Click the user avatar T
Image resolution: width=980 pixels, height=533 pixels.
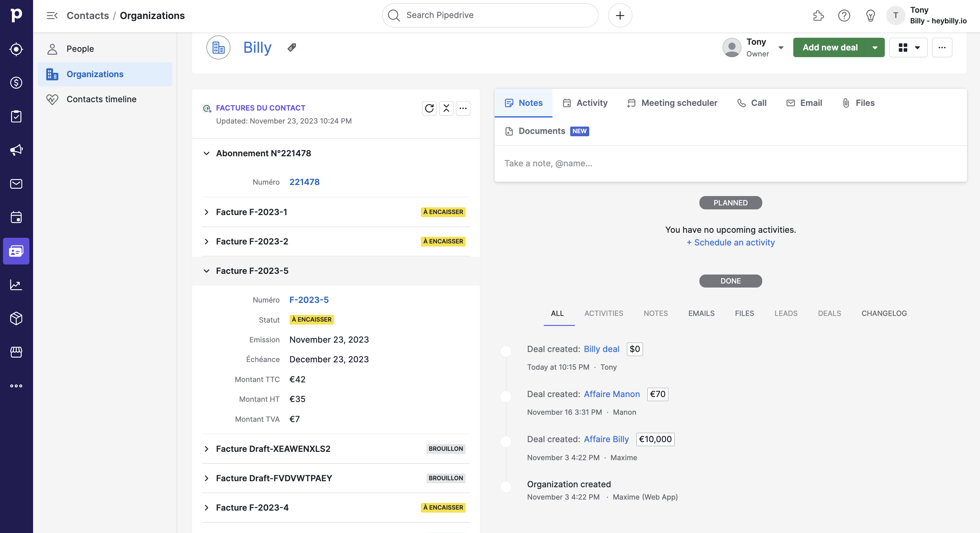pyautogui.click(x=895, y=16)
